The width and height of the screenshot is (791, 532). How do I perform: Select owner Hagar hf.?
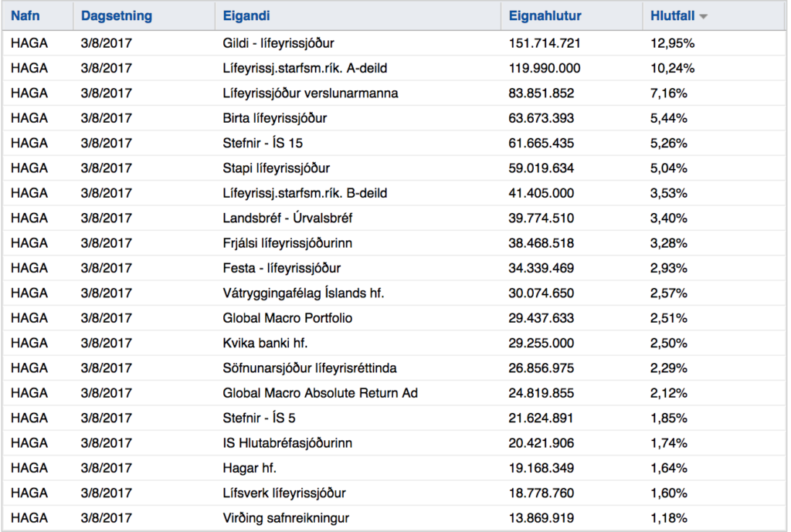click(x=250, y=468)
